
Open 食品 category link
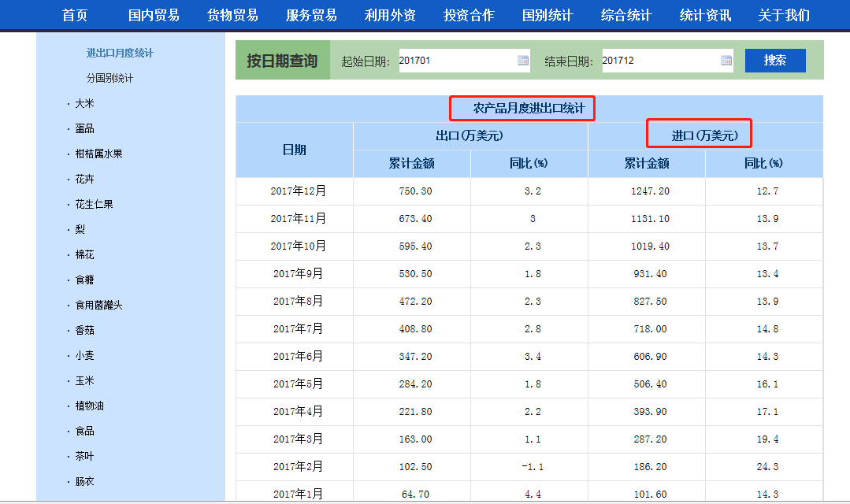pos(84,431)
